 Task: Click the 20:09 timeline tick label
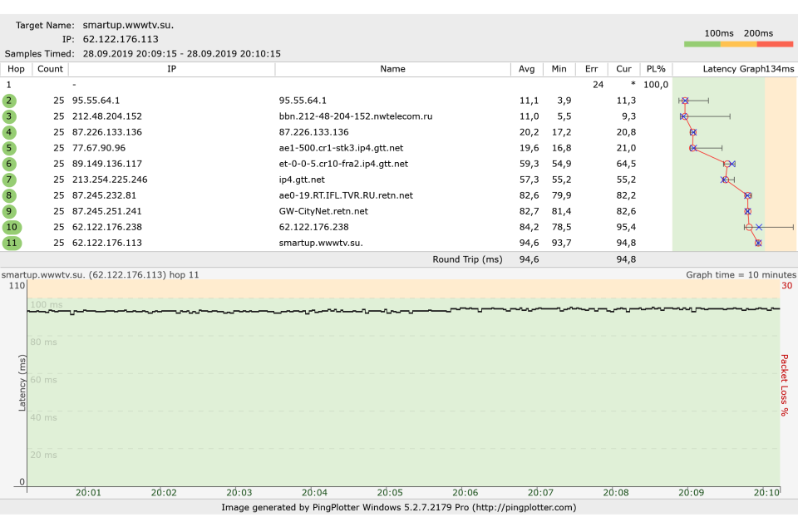pyautogui.click(x=690, y=492)
